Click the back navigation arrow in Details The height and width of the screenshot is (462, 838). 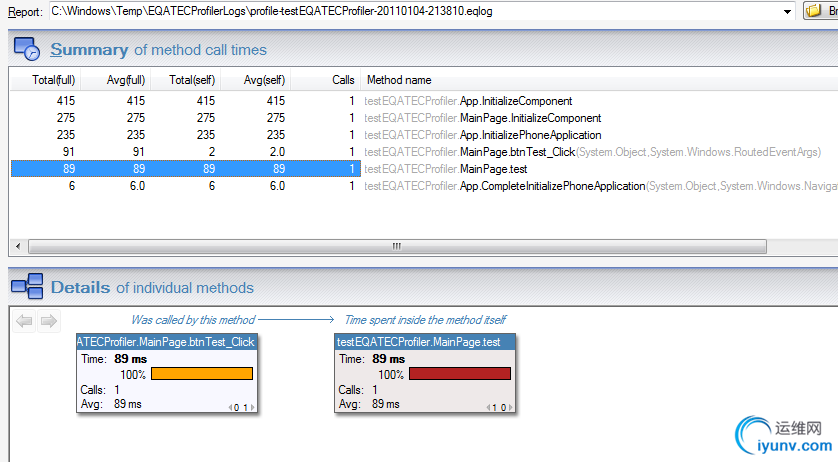[24, 321]
